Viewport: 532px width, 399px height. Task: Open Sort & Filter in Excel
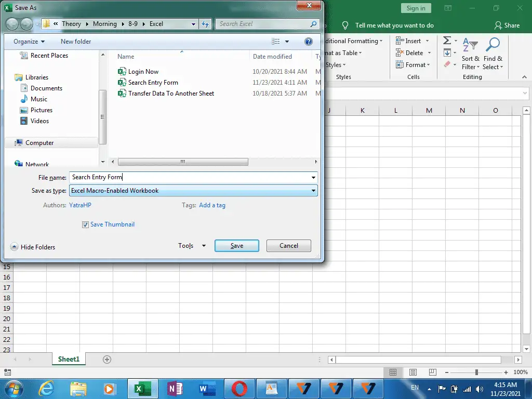[x=471, y=54]
